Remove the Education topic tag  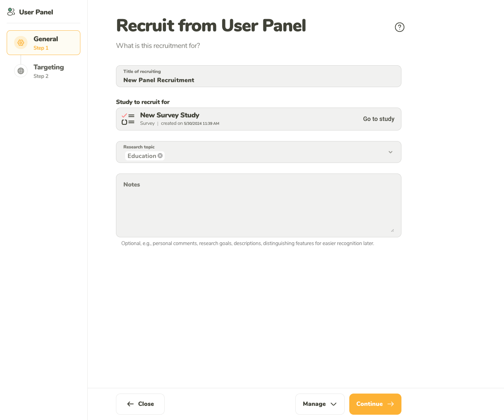point(160,156)
